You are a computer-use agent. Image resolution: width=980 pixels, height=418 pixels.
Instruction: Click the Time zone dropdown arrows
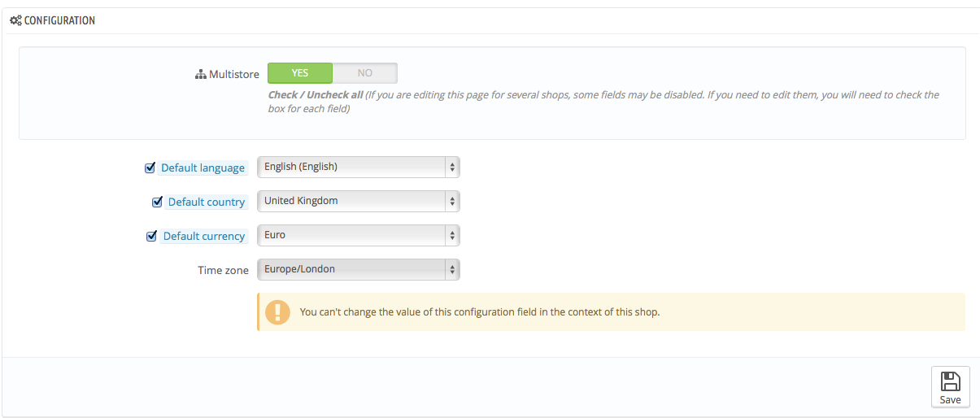click(452, 269)
